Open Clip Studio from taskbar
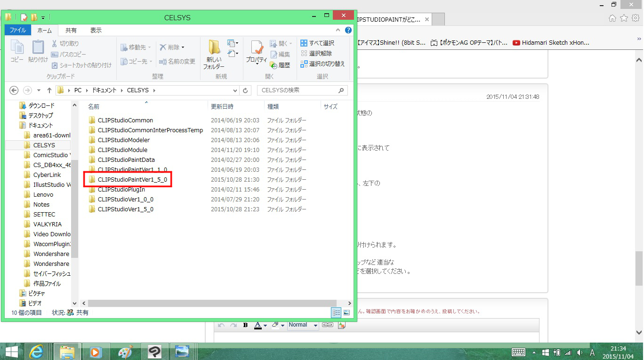The height and width of the screenshot is (360, 644). tap(155, 352)
